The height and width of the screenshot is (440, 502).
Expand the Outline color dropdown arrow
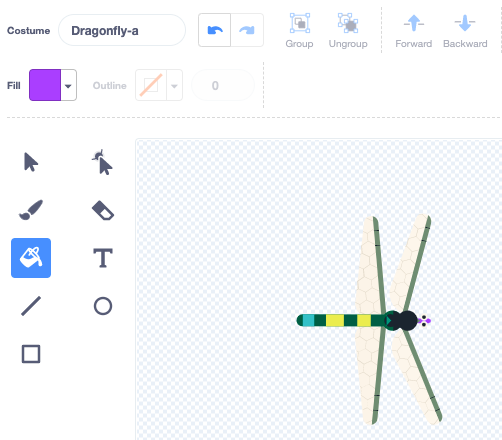(x=174, y=85)
